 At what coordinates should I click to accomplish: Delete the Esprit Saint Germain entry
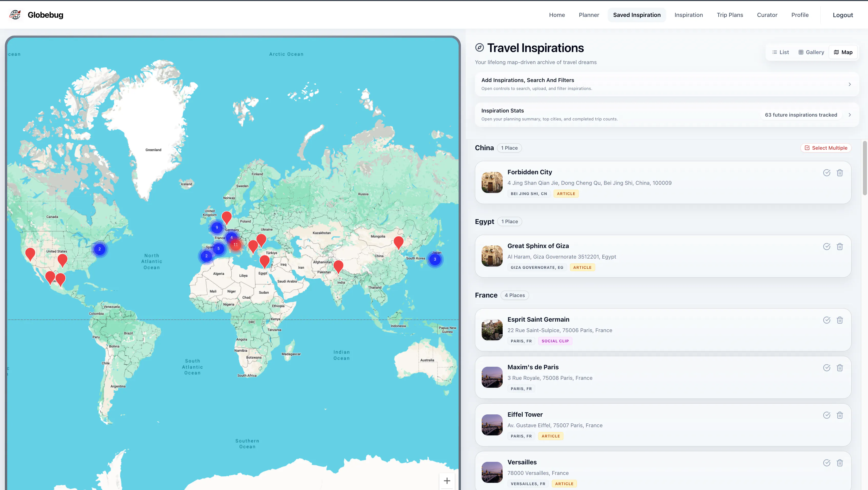[x=840, y=320]
